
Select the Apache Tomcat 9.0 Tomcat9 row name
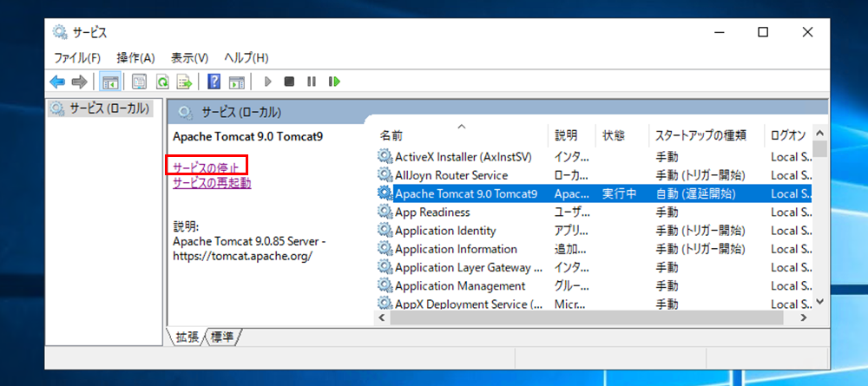pyautogui.click(x=466, y=193)
